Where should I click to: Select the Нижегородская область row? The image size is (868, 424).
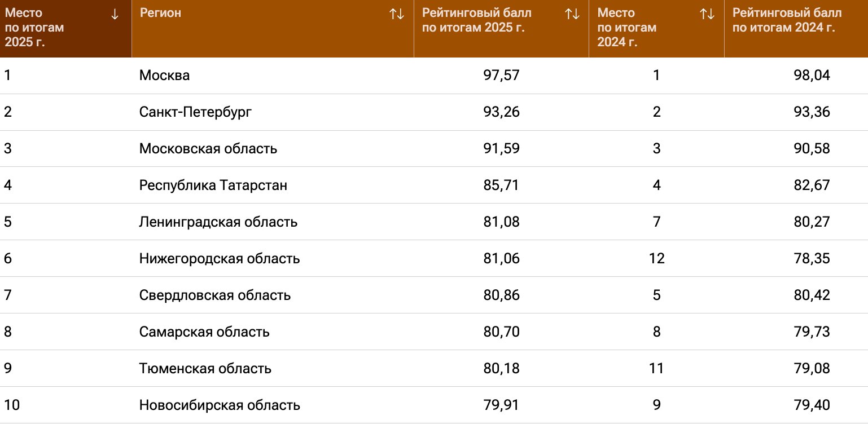click(434, 259)
